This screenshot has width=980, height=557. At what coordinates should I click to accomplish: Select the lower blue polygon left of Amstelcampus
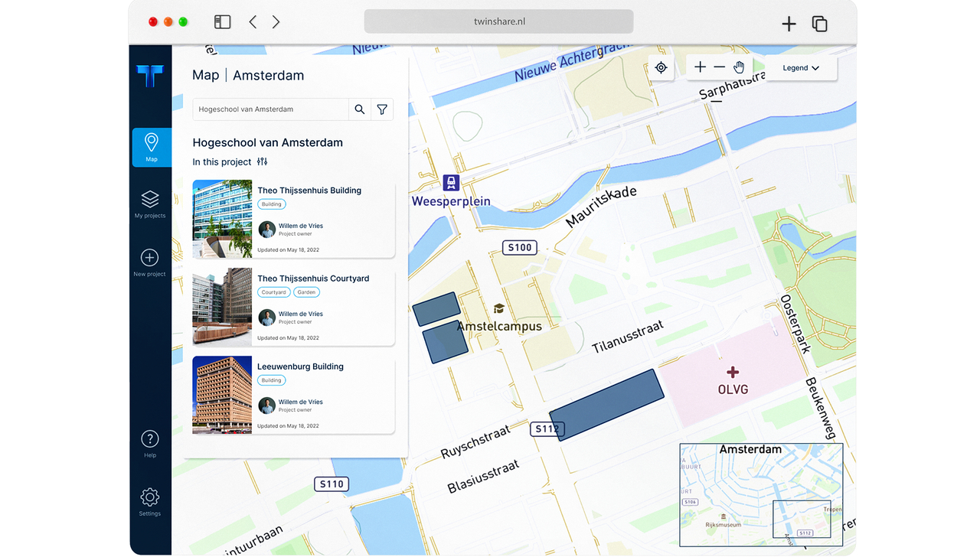click(x=446, y=341)
